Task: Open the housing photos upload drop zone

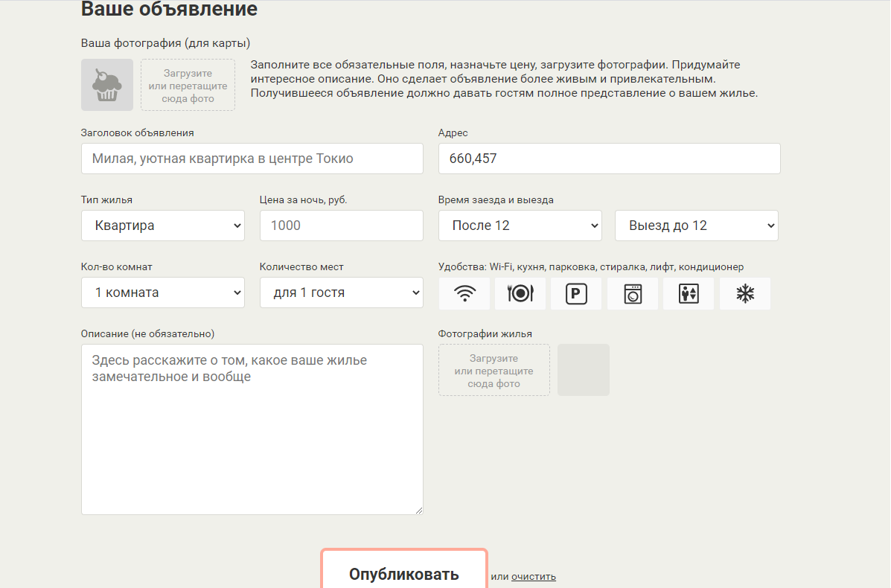Action: [x=494, y=371]
